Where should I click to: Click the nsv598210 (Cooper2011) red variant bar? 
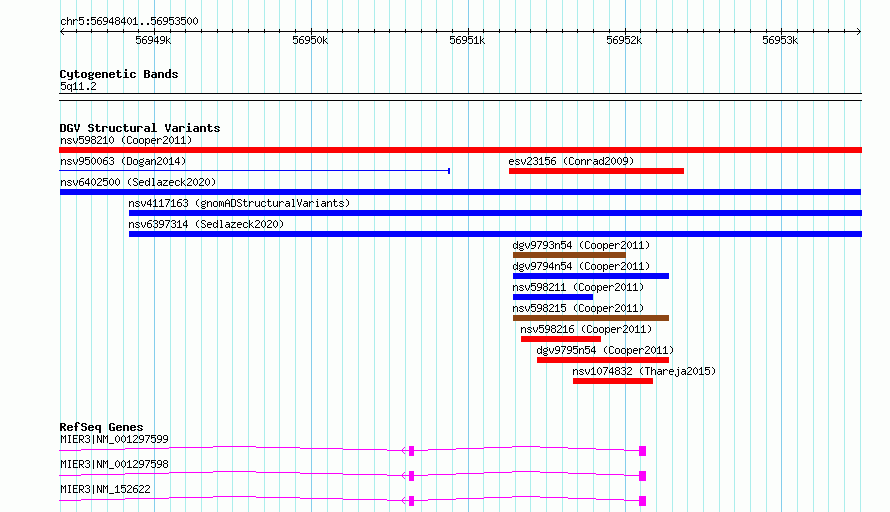(460, 150)
